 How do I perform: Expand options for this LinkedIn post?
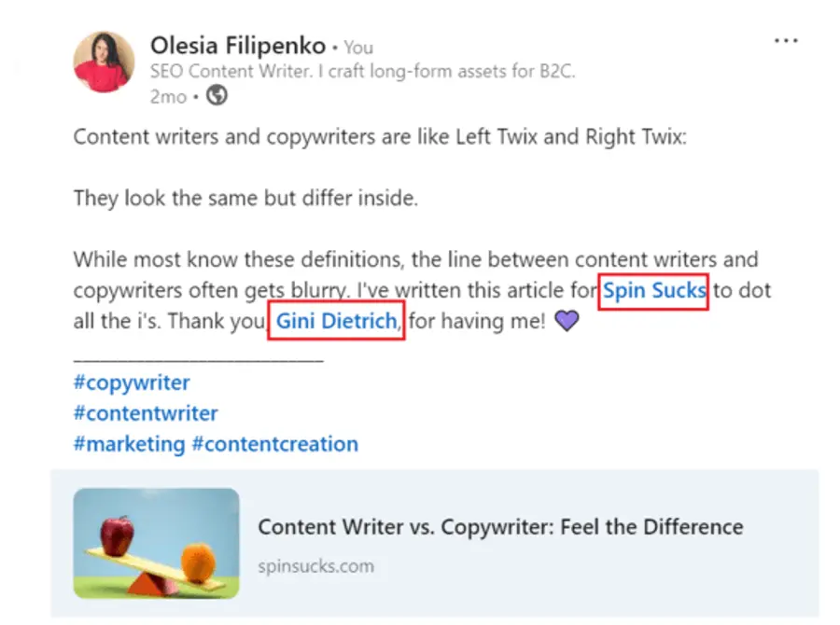click(x=787, y=39)
